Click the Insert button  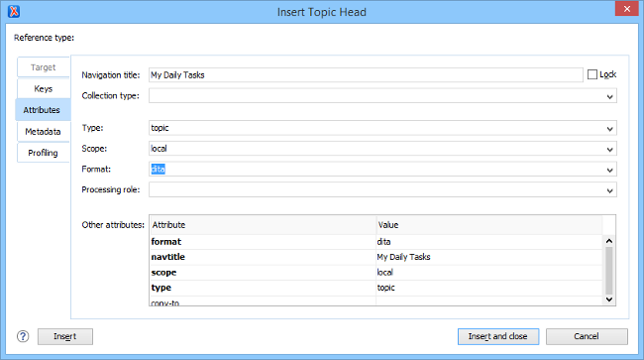point(65,336)
